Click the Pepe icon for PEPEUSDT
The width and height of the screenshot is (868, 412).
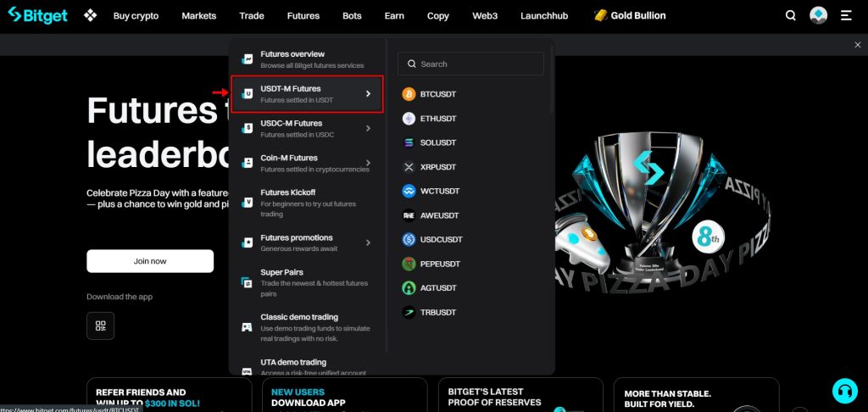click(409, 264)
